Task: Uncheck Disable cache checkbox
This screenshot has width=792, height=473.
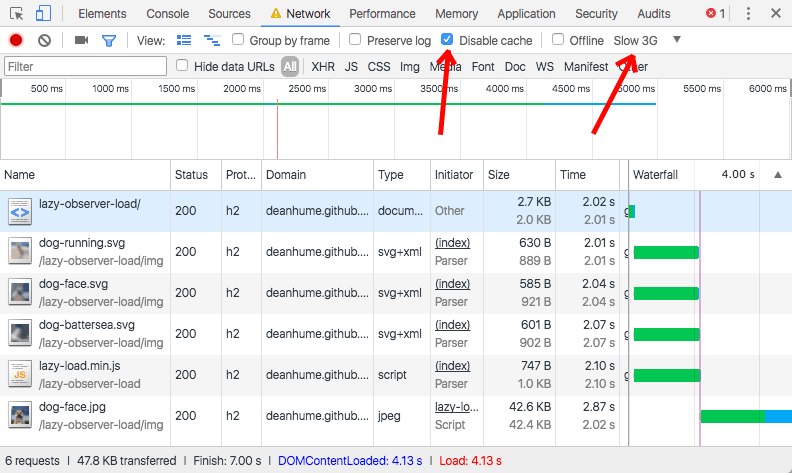Action: [447, 39]
